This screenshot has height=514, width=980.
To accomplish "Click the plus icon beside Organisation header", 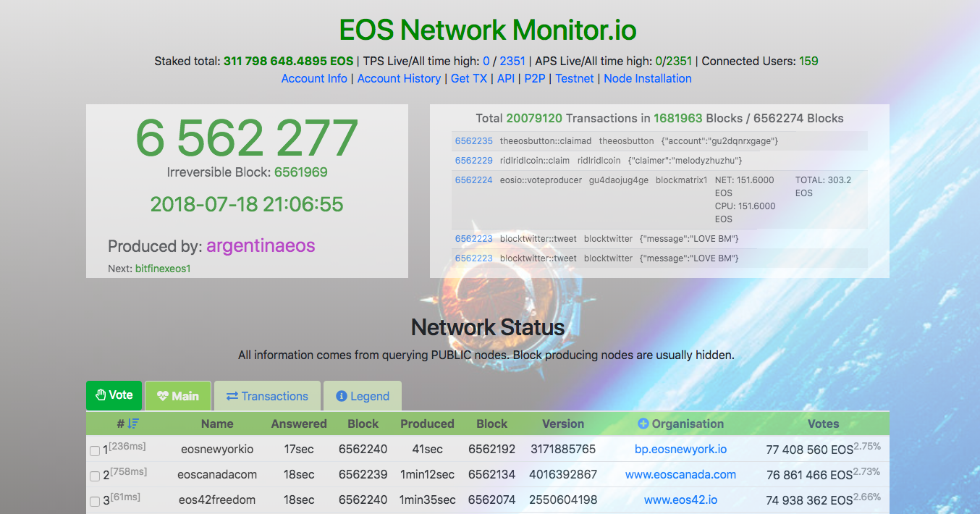I will 643,424.
